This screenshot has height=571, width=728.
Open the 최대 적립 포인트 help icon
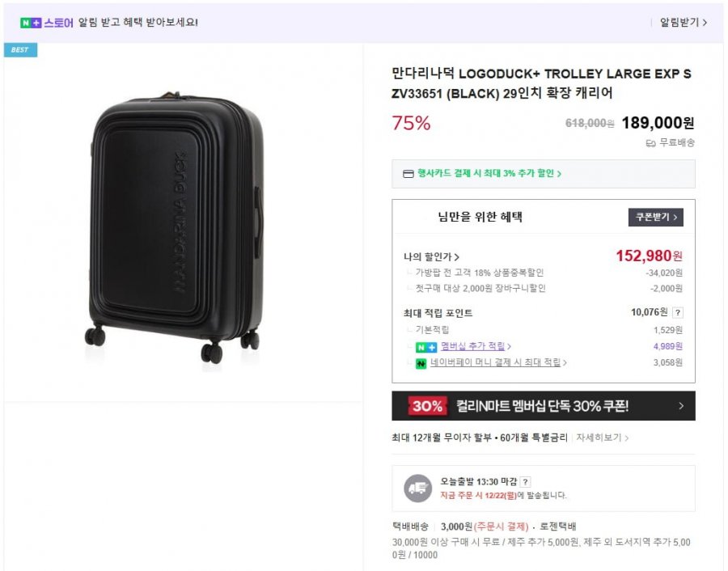pos(677,313)
